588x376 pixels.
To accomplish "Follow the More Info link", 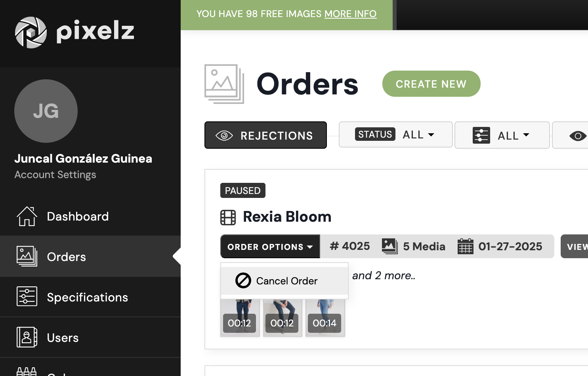I will click(x=350, y=14).
